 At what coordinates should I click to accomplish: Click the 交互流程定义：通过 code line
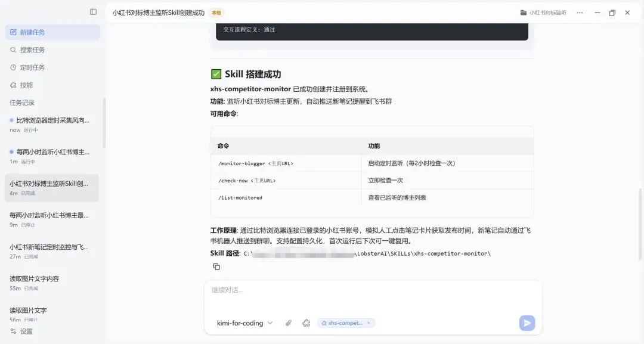(249, 30)
